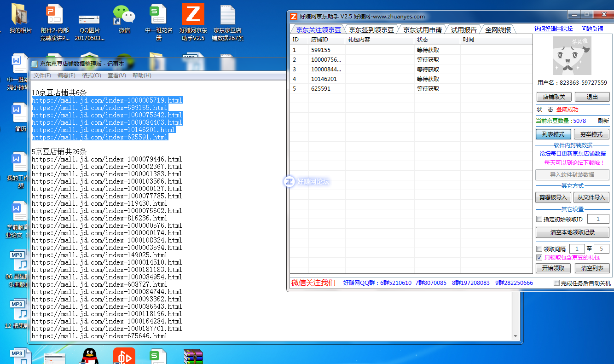614x364 pixels.
Task: Click the 店铺ID column header
Action: 326,40
